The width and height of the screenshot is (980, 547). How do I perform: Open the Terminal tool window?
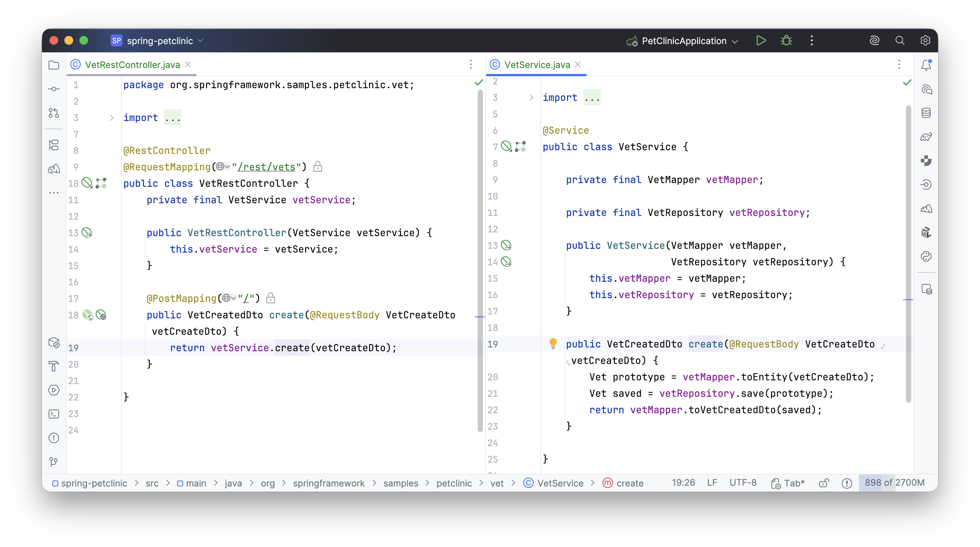54,414
